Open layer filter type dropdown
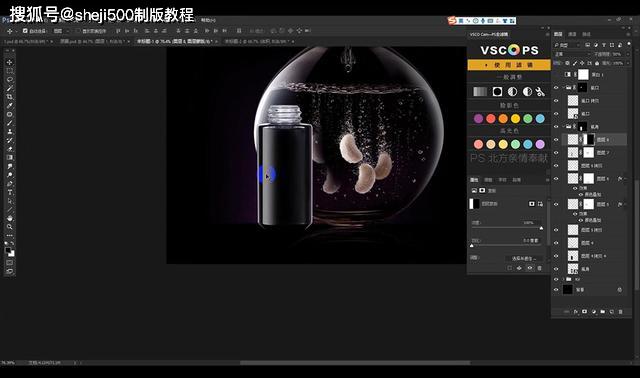This screenshot has width=640, height=378. (567, 45)
